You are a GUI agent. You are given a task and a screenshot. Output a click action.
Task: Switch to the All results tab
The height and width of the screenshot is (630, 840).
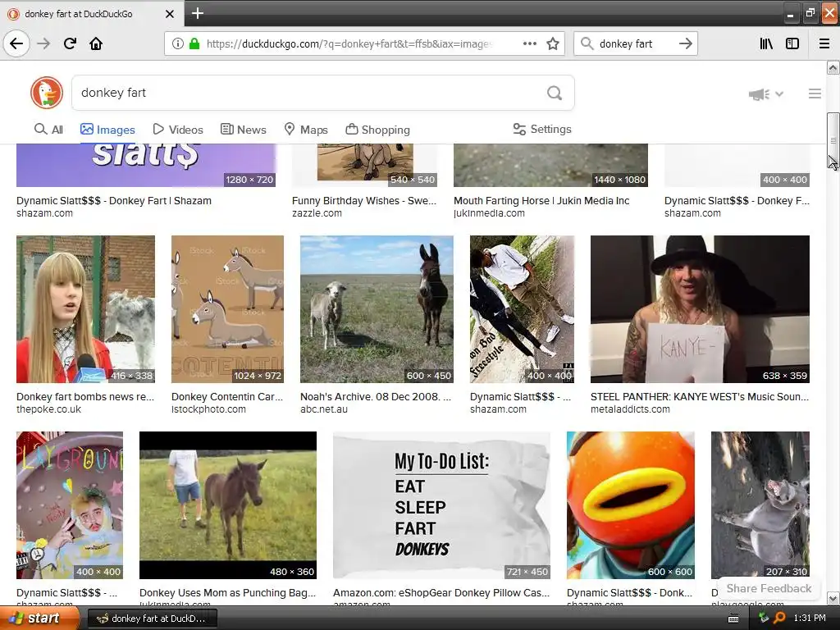pyautogui.click(x=48, y=129)
